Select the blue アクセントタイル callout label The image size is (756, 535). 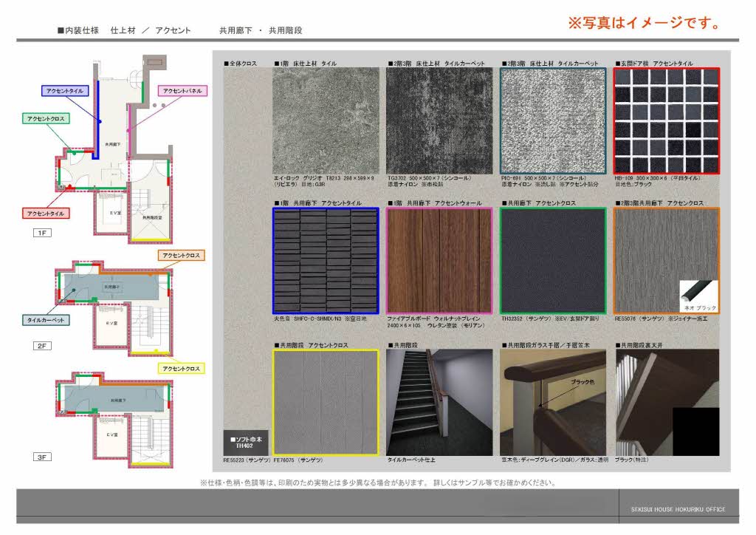(x=65, y=90)
